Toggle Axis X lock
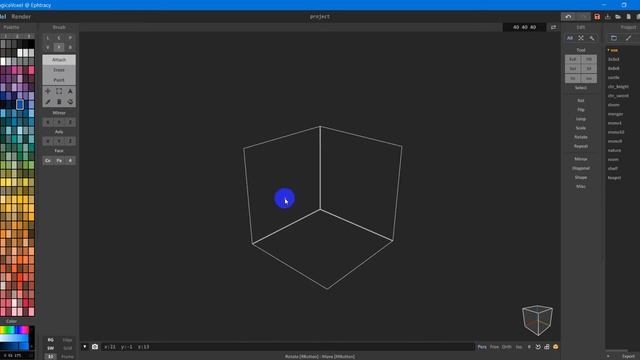 (x=48, y=141)
